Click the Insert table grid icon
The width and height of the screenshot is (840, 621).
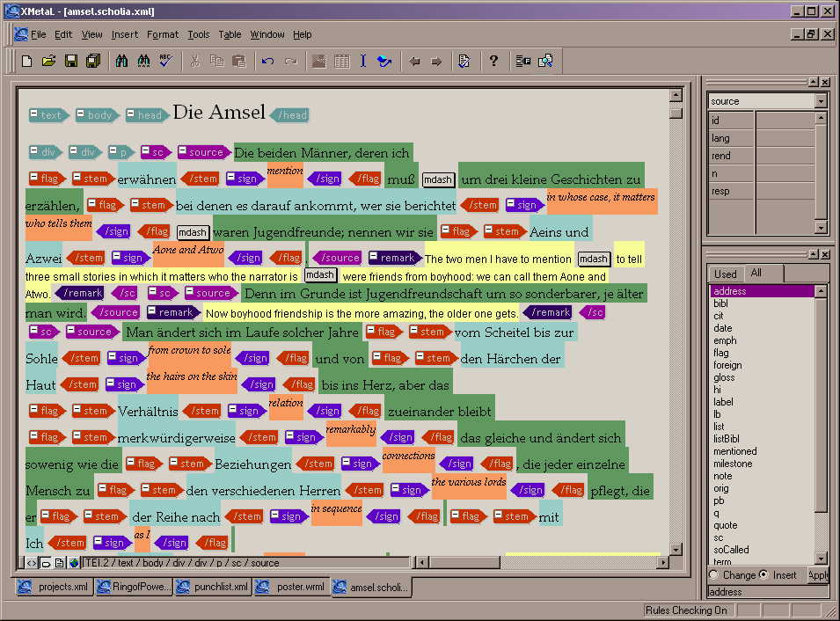pos(342,61)
